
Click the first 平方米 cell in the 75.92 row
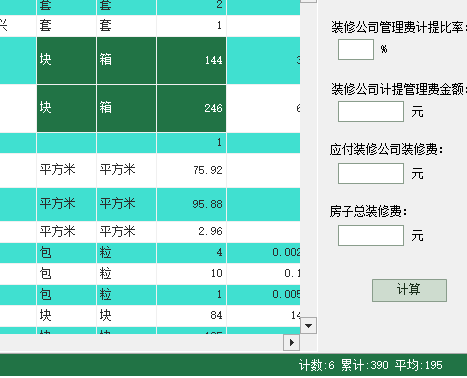pyautogui.click(x=66, y=170)
